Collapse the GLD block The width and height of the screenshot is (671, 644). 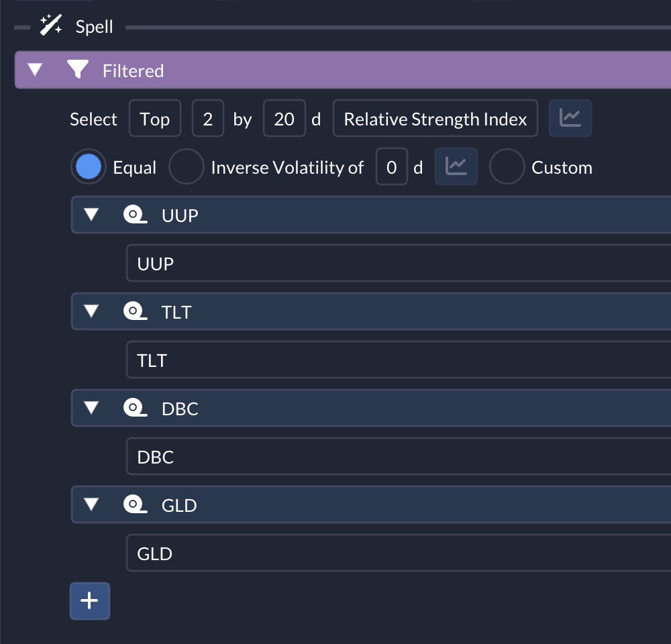tap(91, 504)
